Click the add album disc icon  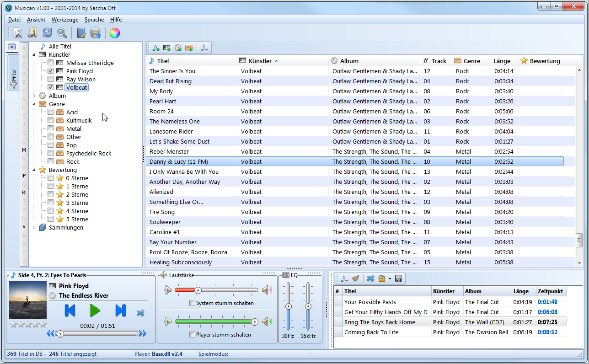tap(178, 48)
